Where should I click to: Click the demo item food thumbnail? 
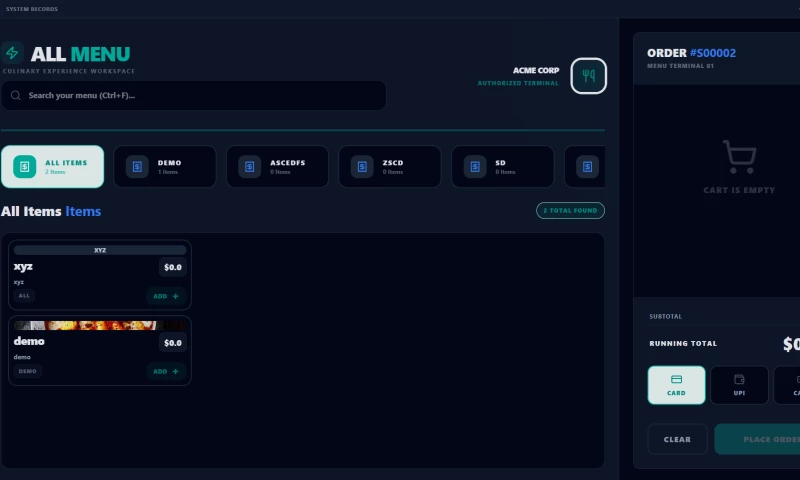click(x=100, y=325)
